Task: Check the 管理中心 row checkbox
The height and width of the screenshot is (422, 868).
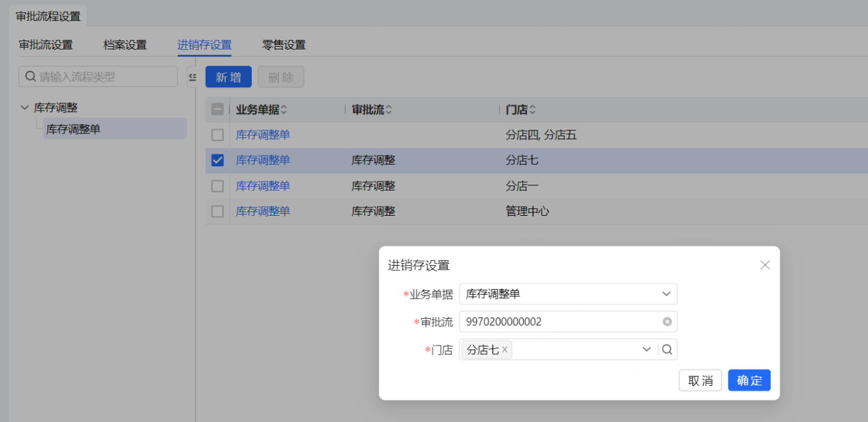Action: coord(218,211)
